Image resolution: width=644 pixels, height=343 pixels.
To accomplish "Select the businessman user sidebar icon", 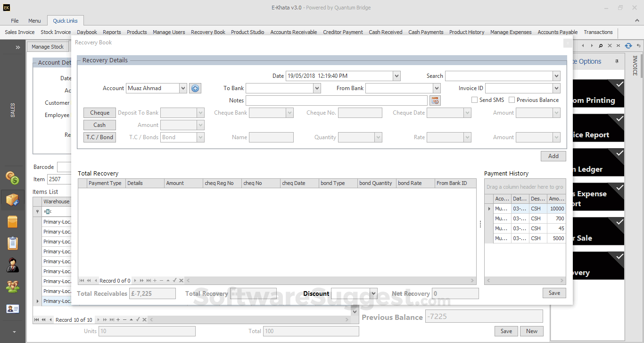I will [x=12, y=265].
